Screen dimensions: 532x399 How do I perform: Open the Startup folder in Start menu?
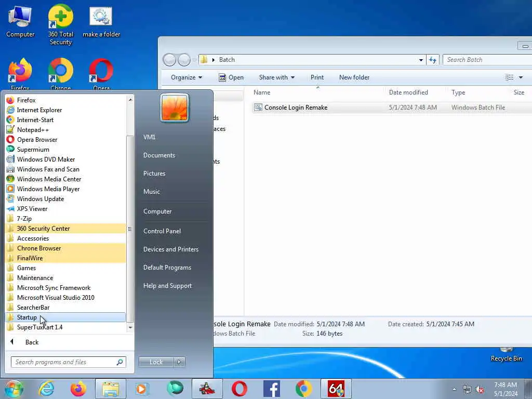pyautogui.click(x=65, y=317)
